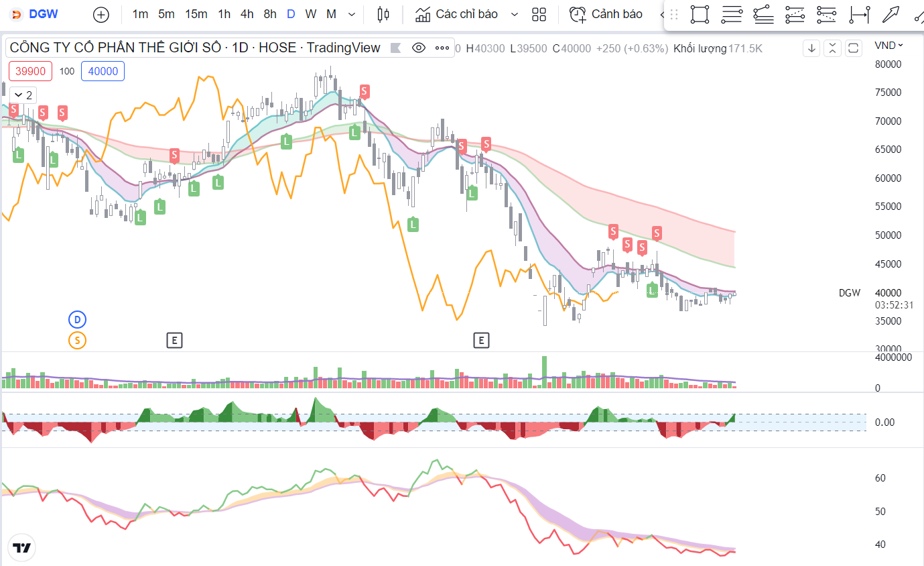The image size is (924, 566).
Task: Open the four-square layout selector
Action: (539, 14)
